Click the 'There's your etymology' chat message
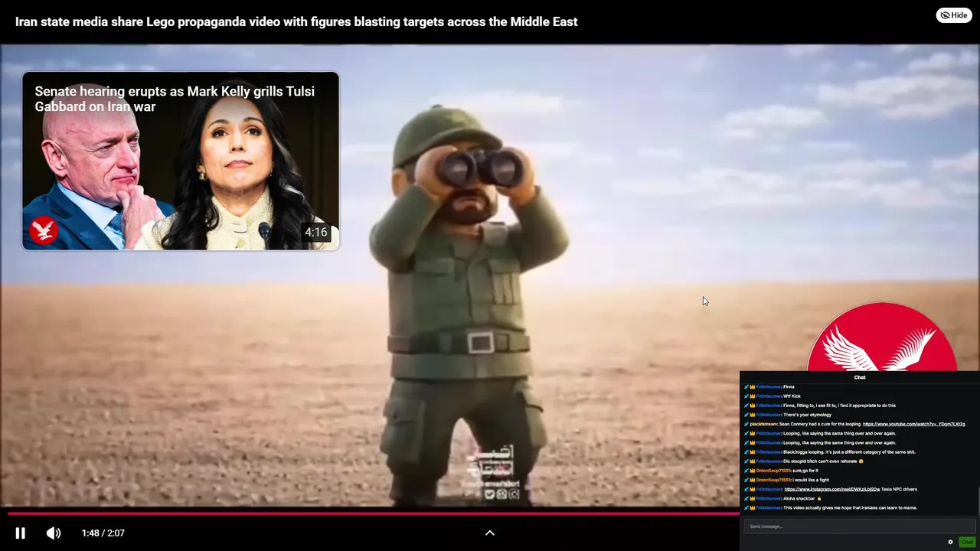Viewport: 980px width, 551px height. coord(806,415)
